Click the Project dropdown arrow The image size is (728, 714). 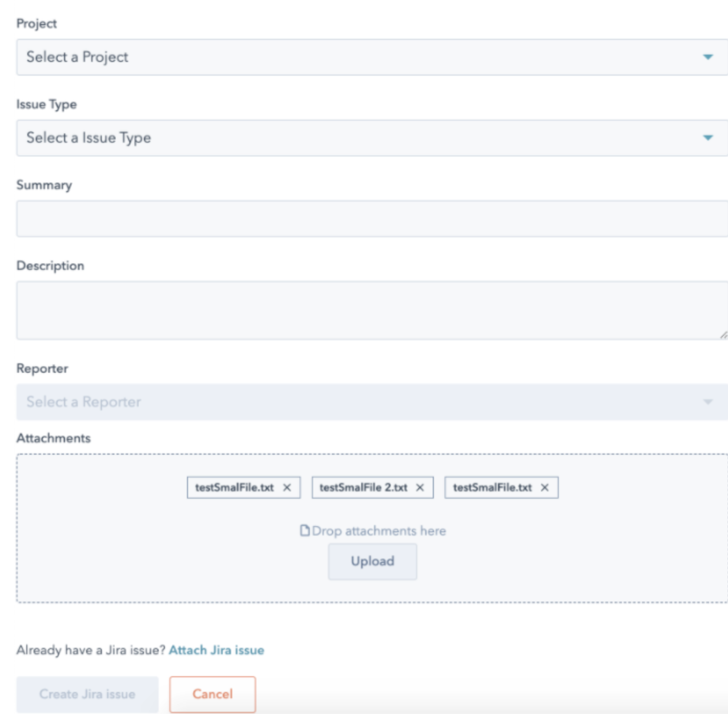pyautogui.click(x=708, y=57)
